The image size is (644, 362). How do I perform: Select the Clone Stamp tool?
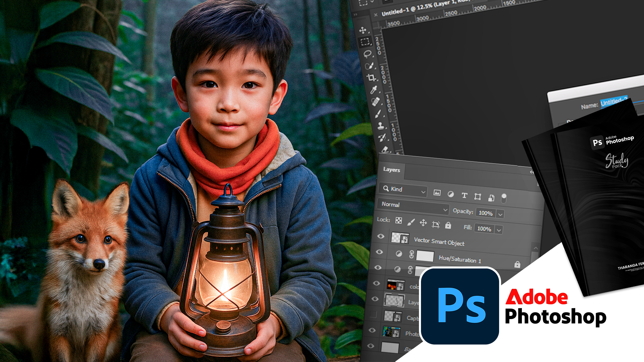click(x=380, y=126)
